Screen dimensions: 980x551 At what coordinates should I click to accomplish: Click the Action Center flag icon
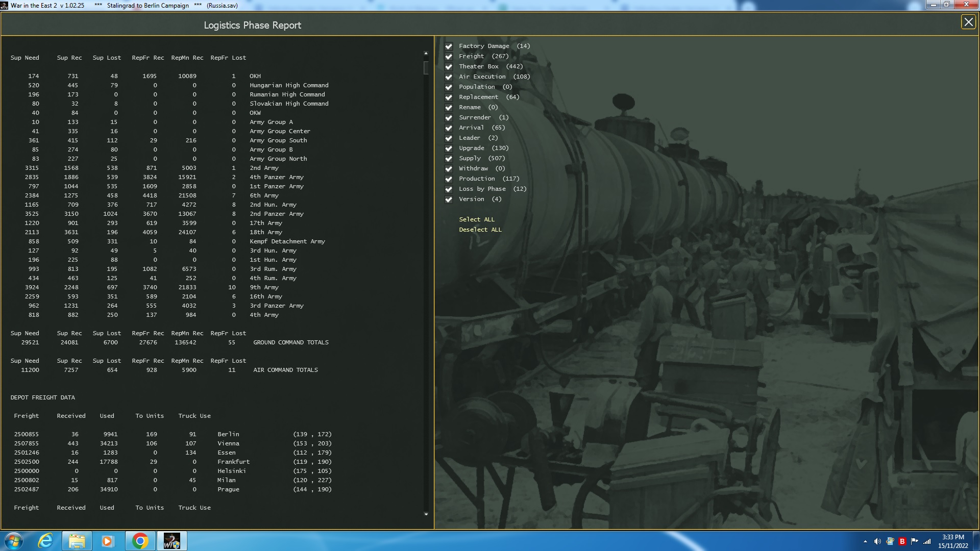[x=914, y=540]
